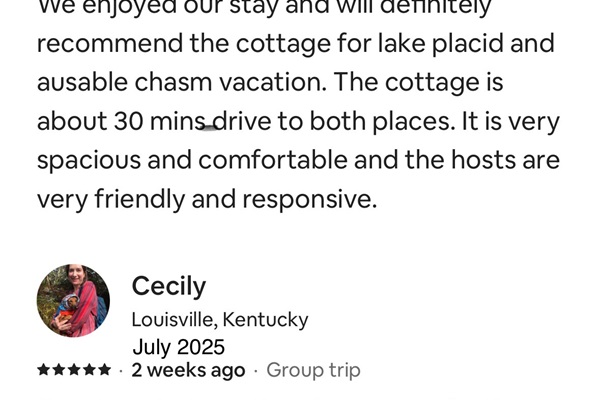Click the word 'spacious' in the review
The height and width of the screenshot is (400, 600).
pos(89,161)
